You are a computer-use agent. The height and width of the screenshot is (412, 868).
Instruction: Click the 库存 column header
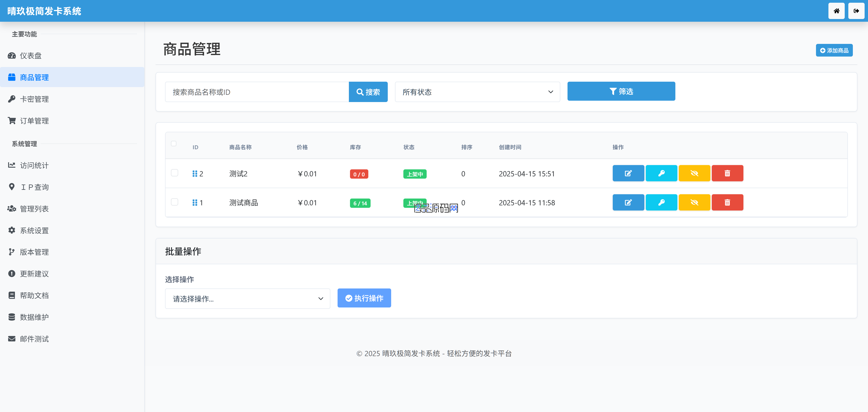tap(355, 147)
